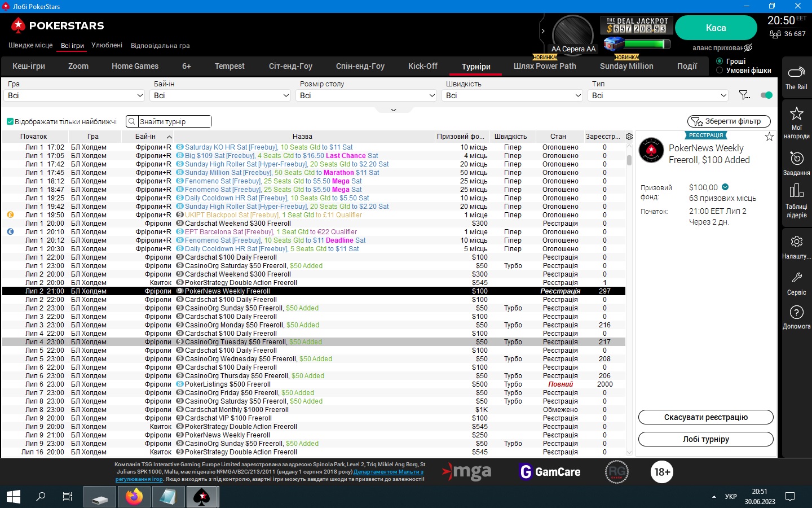The image size is (812, 508).
Task: Favorite the PokerNews Weekly tournament star
Action: tap(769, 137)
